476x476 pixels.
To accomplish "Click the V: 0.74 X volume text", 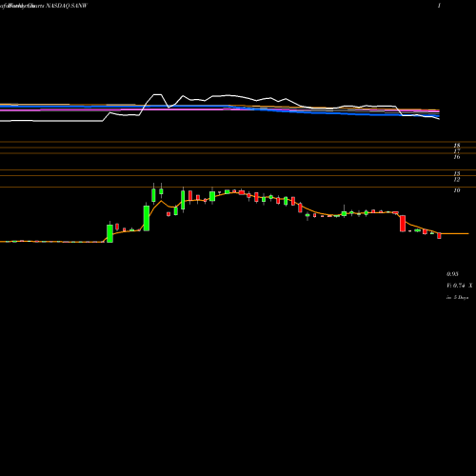I will 460,286.
